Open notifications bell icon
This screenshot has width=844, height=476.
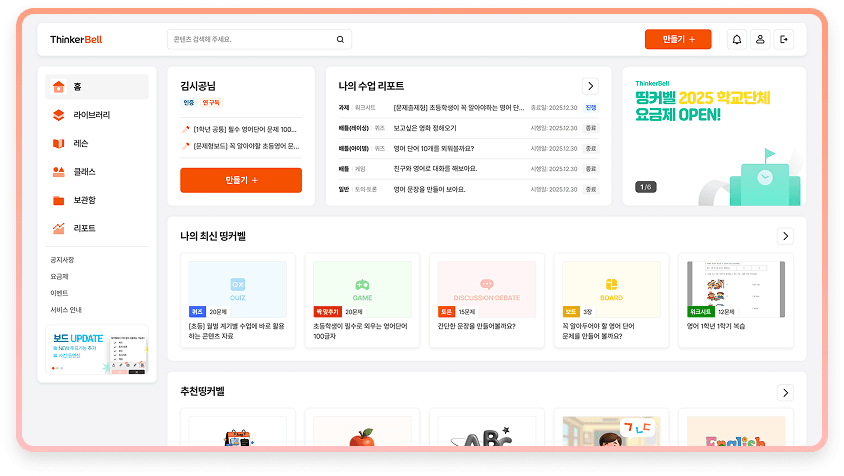737,39
